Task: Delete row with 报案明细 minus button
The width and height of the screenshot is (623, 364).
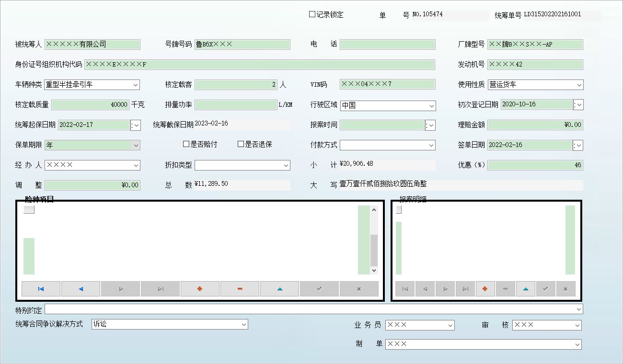Action: pos(505,289)
